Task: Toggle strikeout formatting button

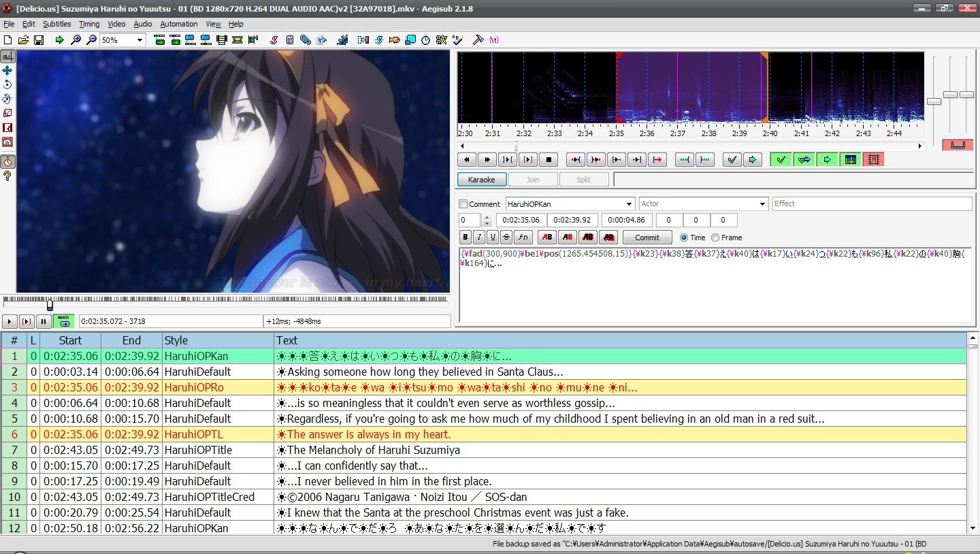Action: (506, 238)
